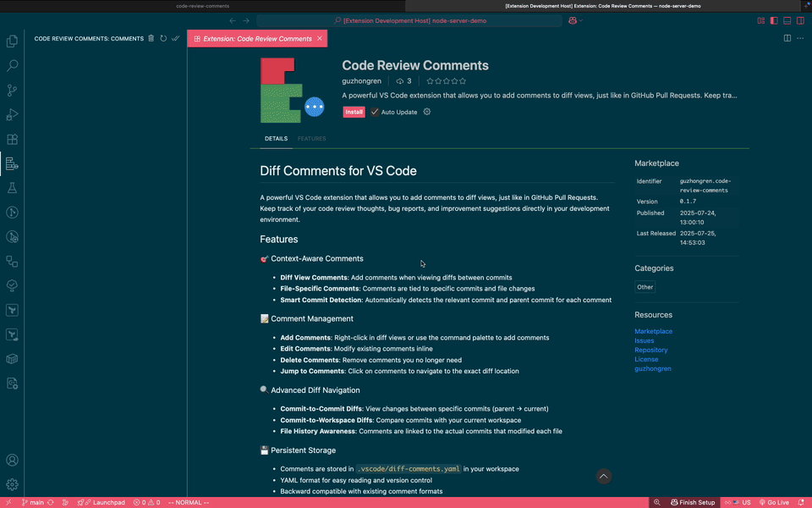Toggle the Auto Update checkbox
Screen dimensions: 812x508
(375, 112)
